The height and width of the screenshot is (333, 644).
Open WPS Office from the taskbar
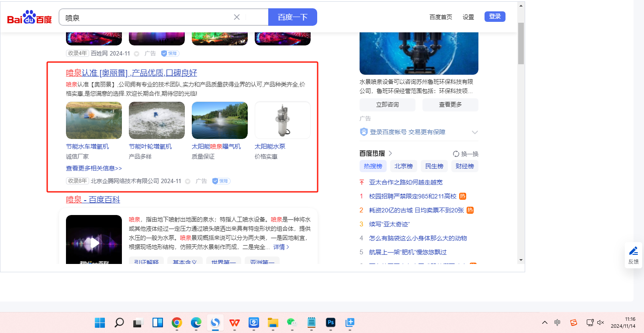(235, 323)
